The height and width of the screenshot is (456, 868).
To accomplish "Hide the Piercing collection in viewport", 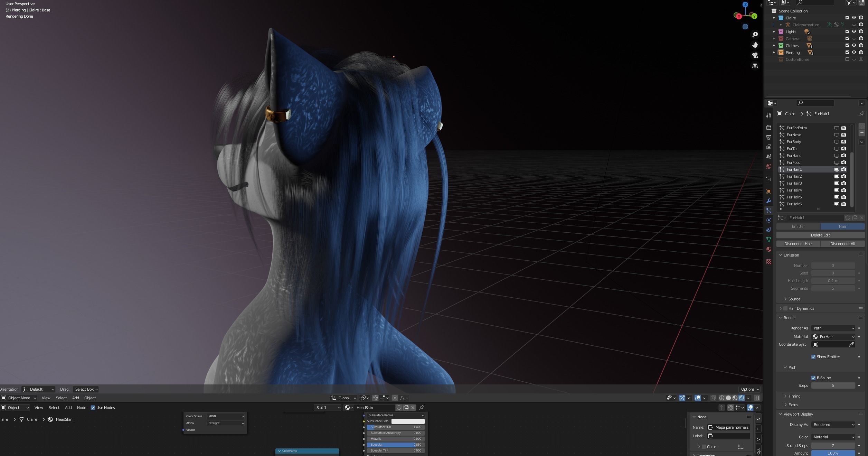I will (x=854, y=53).
